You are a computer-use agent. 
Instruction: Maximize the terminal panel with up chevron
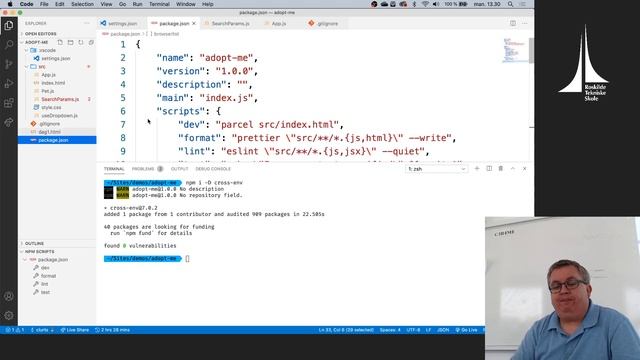tap(513, 169)
